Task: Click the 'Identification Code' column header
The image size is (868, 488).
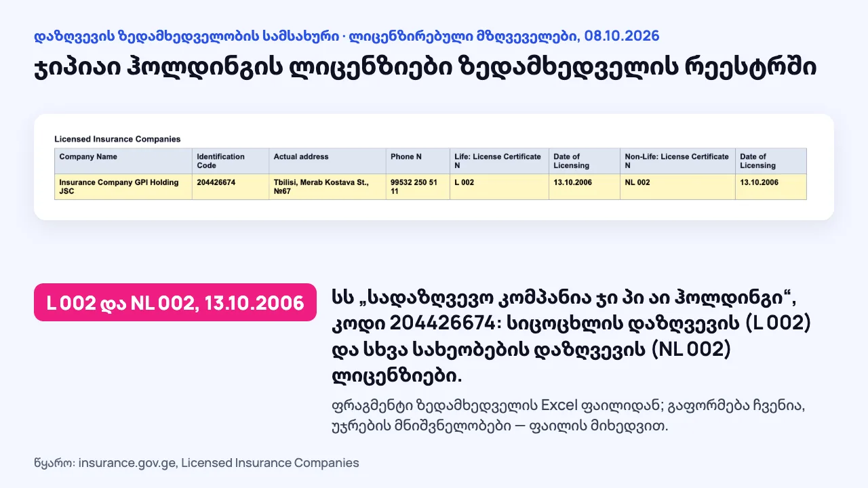Action: [231, 161]
